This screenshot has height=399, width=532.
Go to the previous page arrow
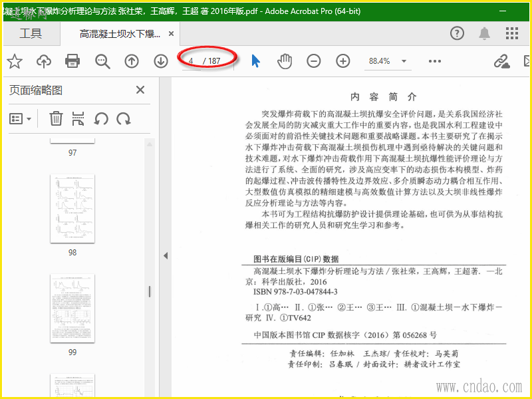point(132,61)
